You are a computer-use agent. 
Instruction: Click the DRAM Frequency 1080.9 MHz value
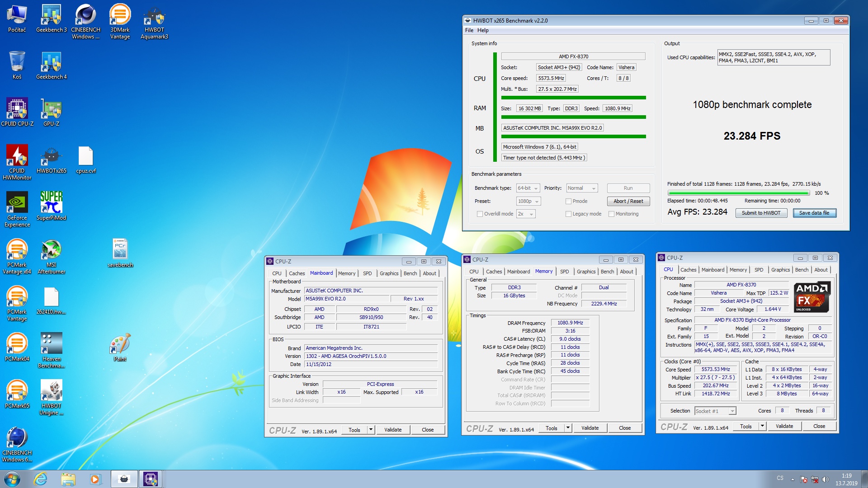(570, 323)
